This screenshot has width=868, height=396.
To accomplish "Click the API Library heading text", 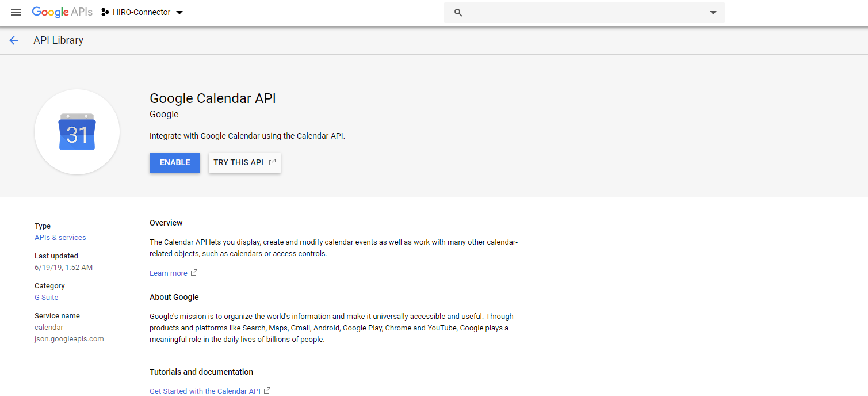I will pyautogui.click(x=59, y=40).
